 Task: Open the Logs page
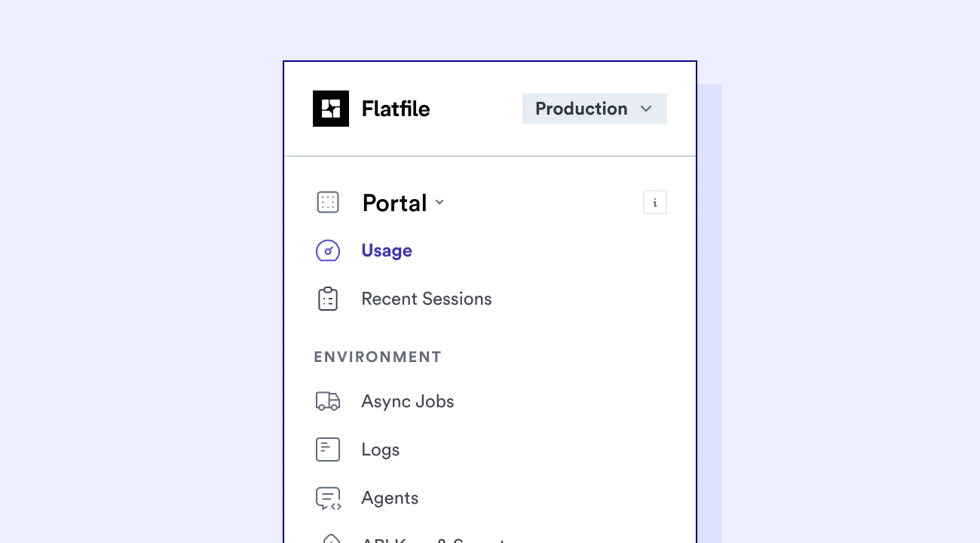point(380,449)
